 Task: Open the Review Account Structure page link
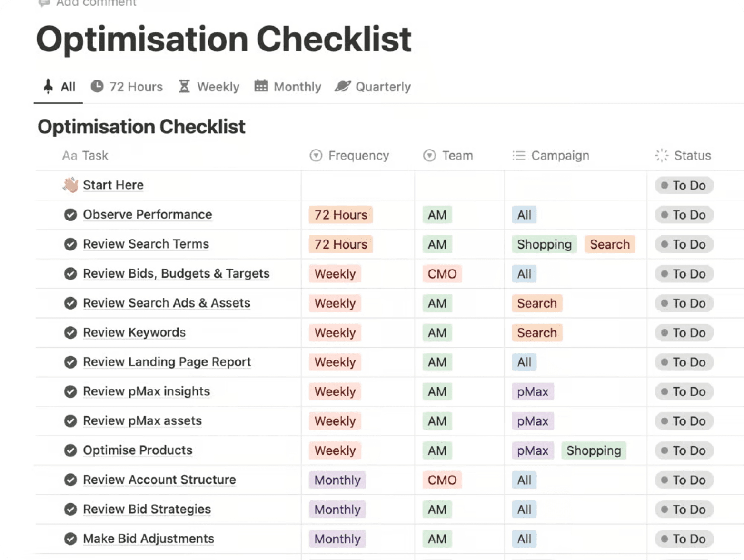point(159,480)
